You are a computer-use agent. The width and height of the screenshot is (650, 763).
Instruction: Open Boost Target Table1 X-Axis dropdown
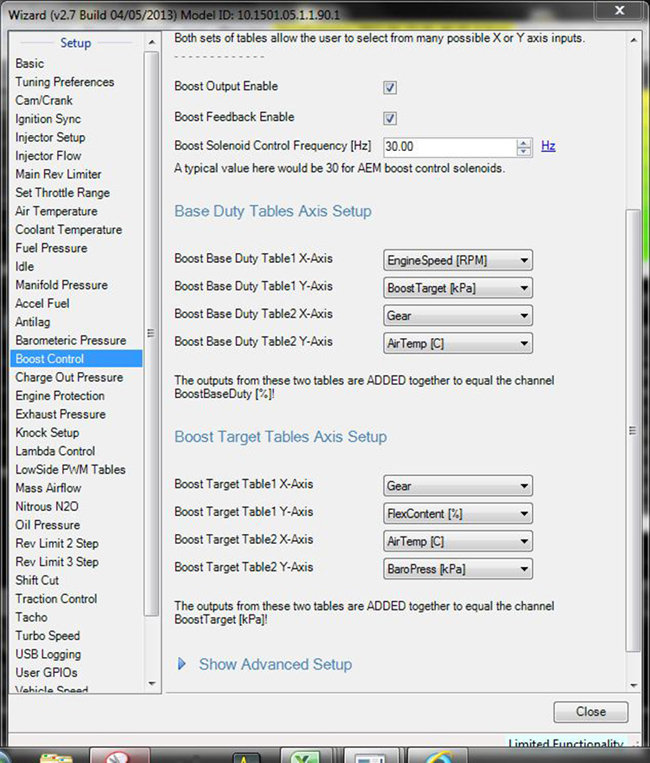(x=458, y=486)
